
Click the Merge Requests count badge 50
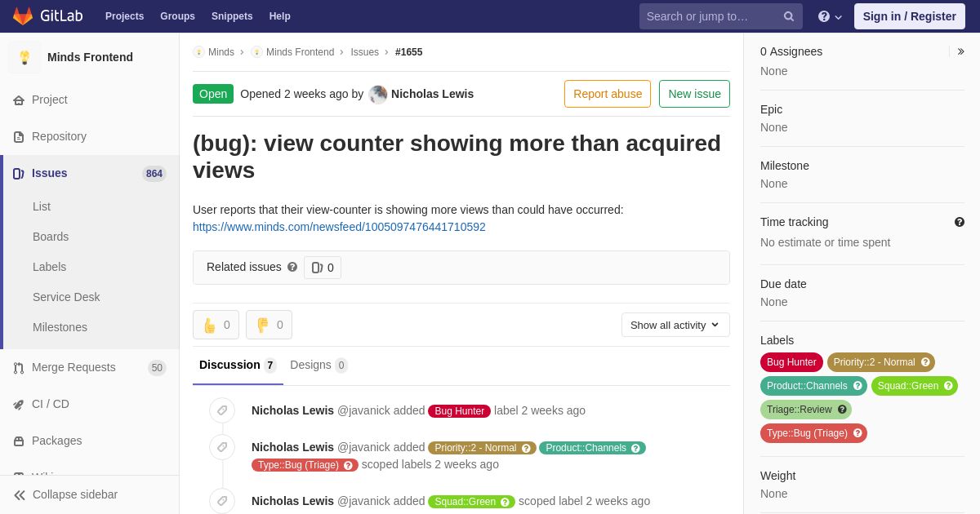157,368
